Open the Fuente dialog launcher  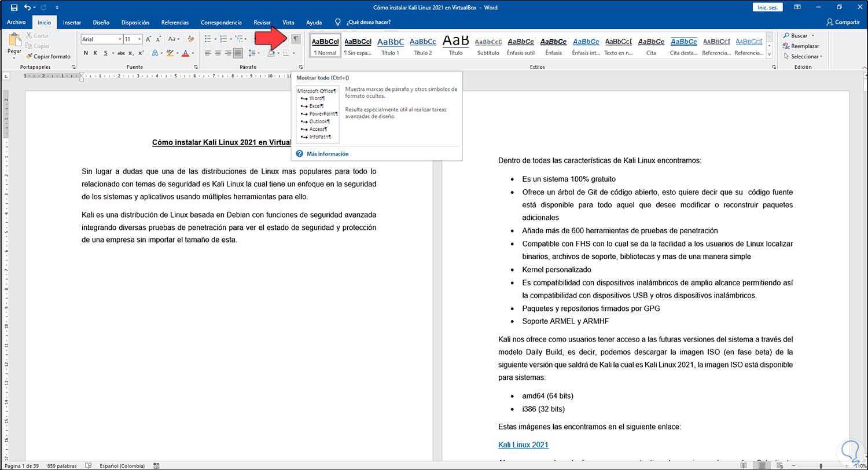coord(196,67)
